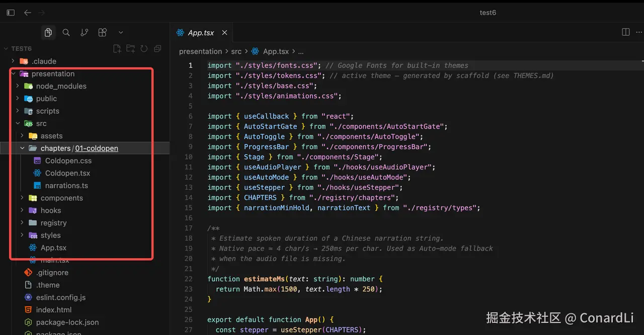Select the 01-coldopen folder label
Viewport: 644px width, 335px height.
pyautogui.click(x=97, y=149)
